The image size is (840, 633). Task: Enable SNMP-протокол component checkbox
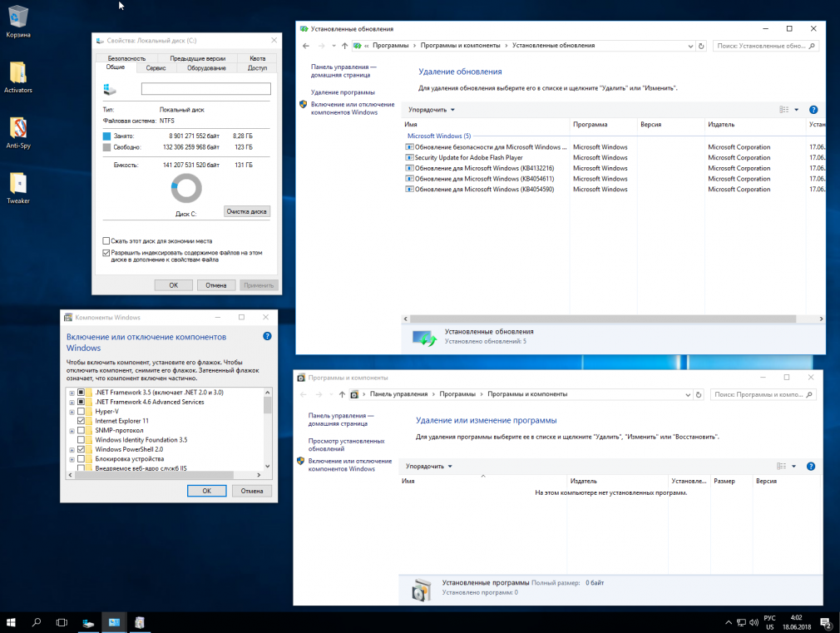tap(82, 430)
